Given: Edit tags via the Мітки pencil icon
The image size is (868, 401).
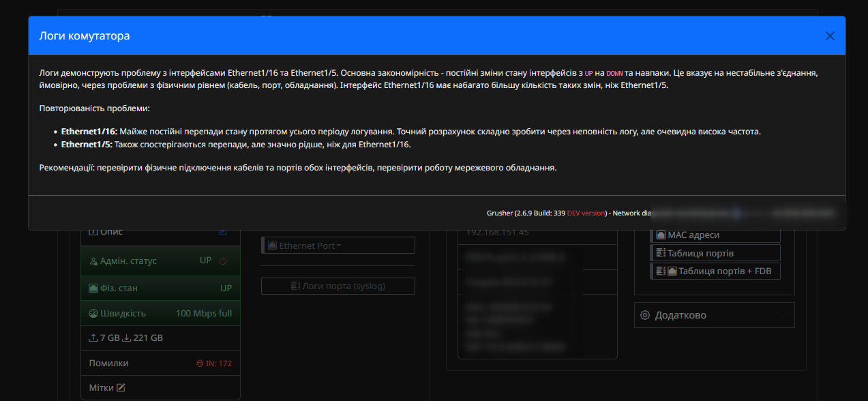Looking at the screenshot, I should (121, 387).
